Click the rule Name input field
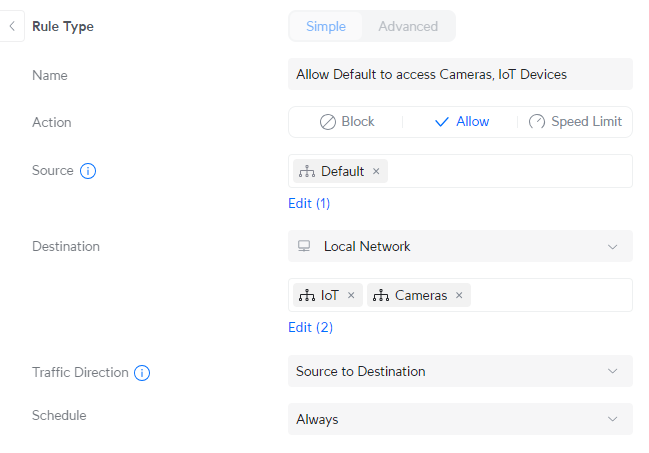Image resolution: width=649 pixels, height=453 pixels. pyautogui.click(x=460, y=74)
